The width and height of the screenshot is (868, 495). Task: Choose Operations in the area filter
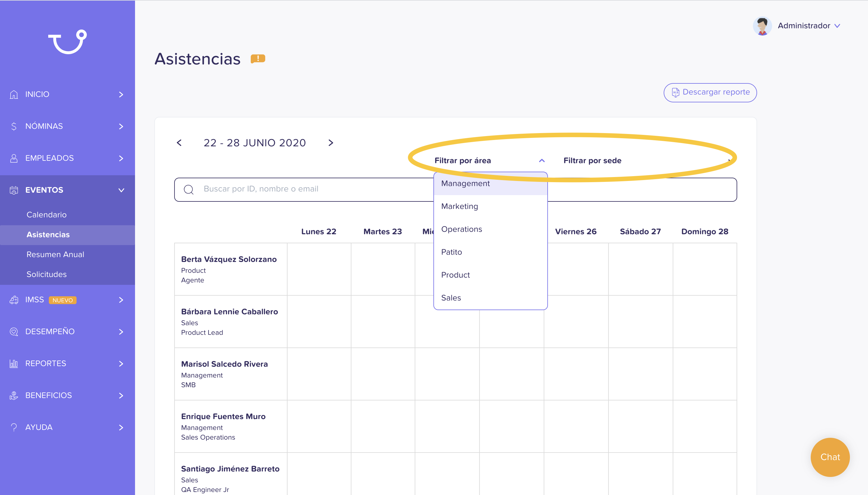(461, 229)
